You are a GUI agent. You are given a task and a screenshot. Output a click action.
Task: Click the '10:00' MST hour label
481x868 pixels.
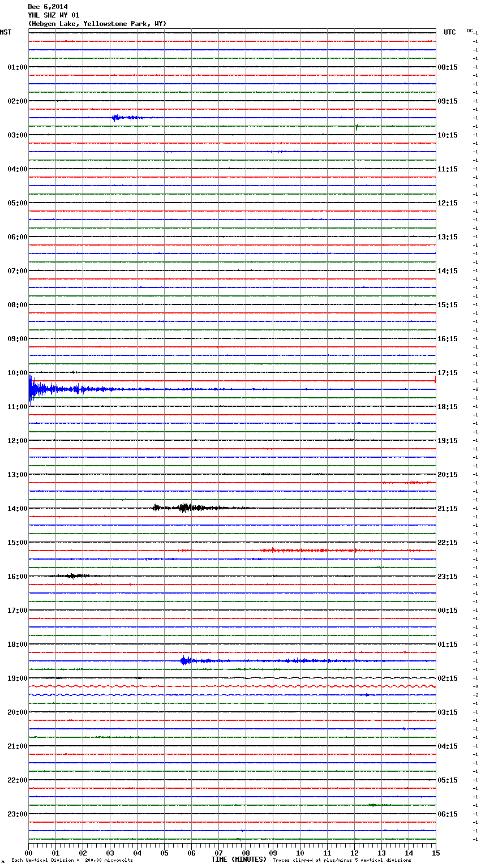pyautogui.click(x=18, y=373)
